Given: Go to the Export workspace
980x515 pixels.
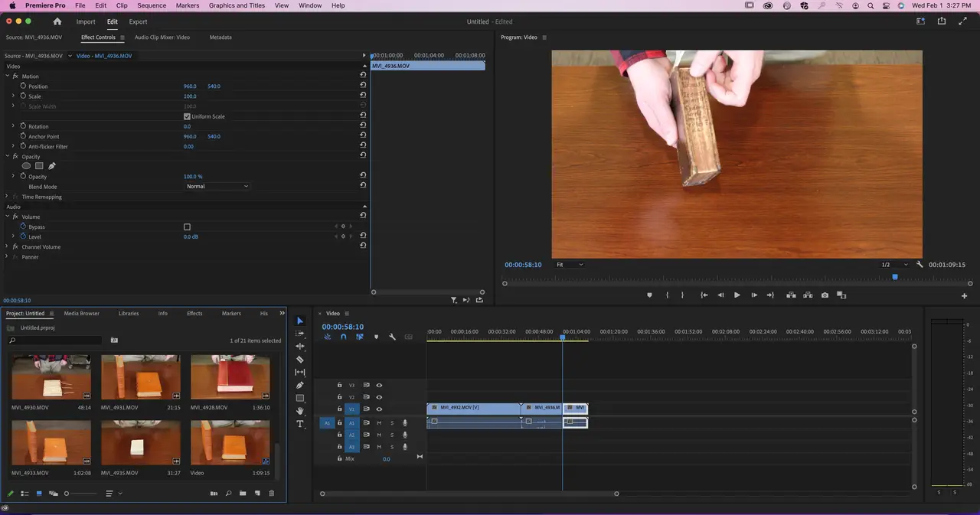Looking at the screenshot, I should tap(138, 21).
